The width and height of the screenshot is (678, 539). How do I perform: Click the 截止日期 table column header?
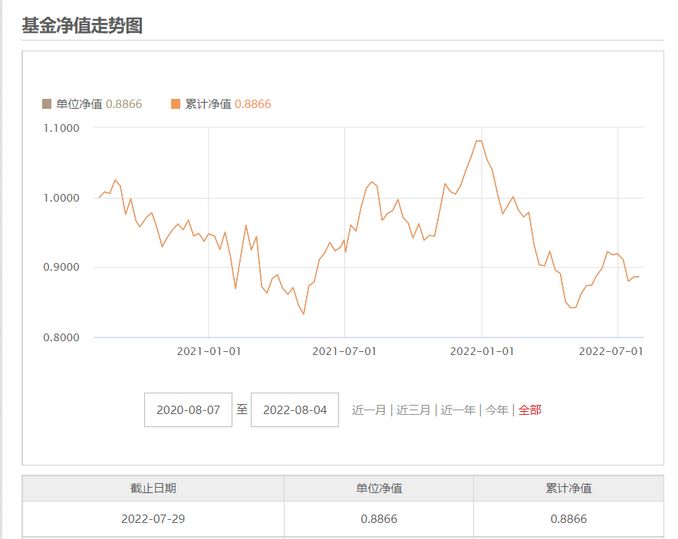click(153, 488)
